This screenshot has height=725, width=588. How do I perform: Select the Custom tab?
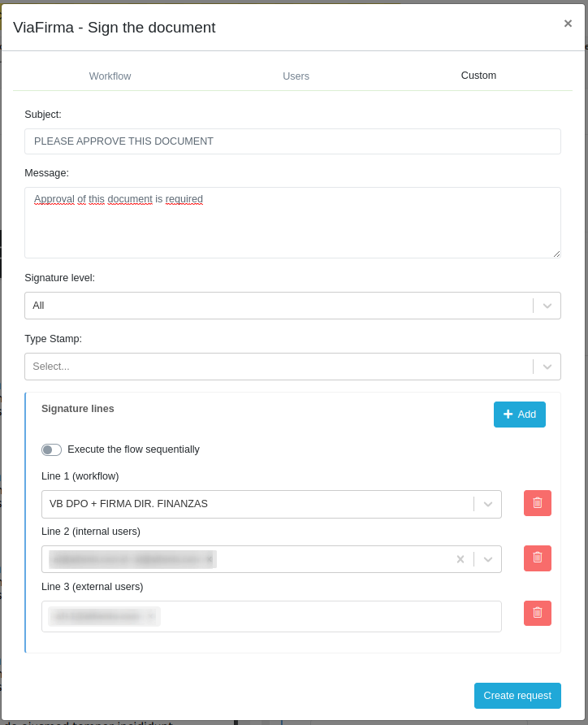tap(478, 76)
